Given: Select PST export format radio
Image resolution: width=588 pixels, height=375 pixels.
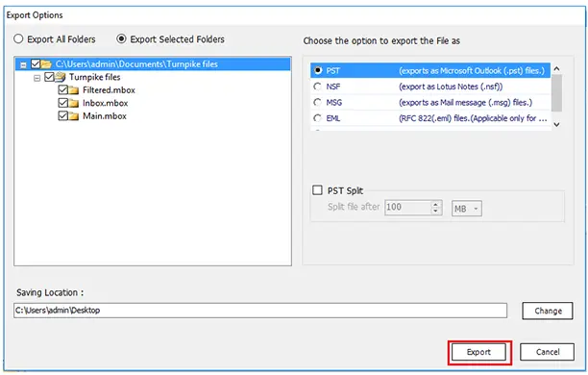Looking at the screenshot, I should [x=318, y=70].
